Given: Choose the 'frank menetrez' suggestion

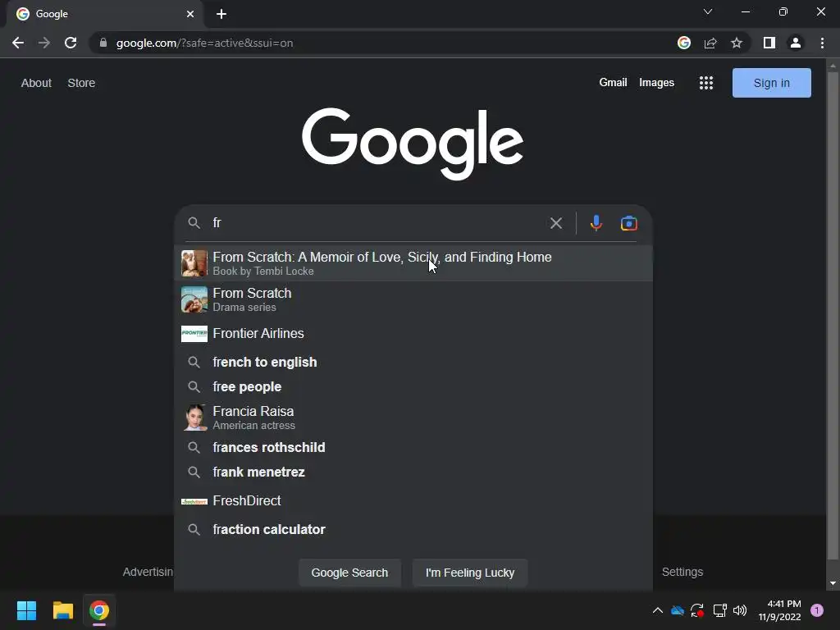Looking at the screenshot, I should (413, 472).
